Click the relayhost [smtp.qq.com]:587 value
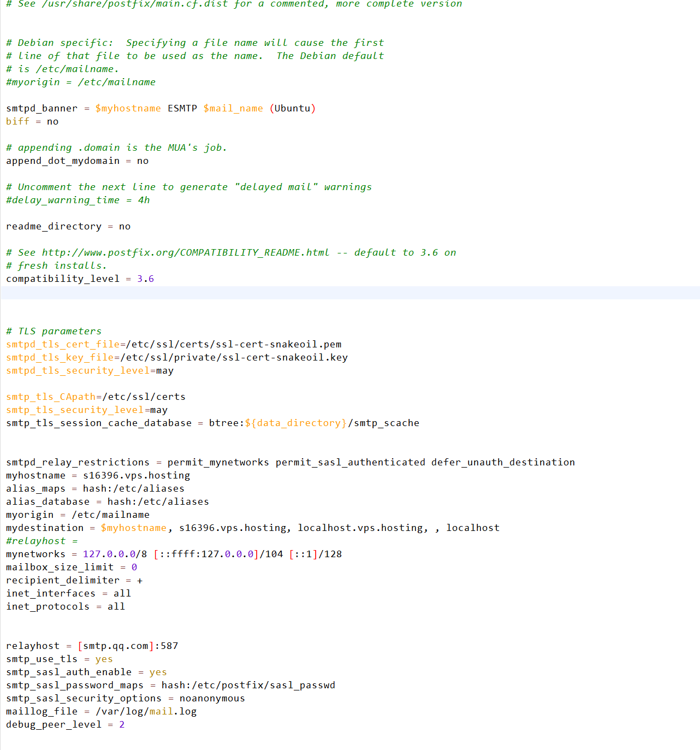The height and width of the screenshot is (750, 700). point(128,646)
